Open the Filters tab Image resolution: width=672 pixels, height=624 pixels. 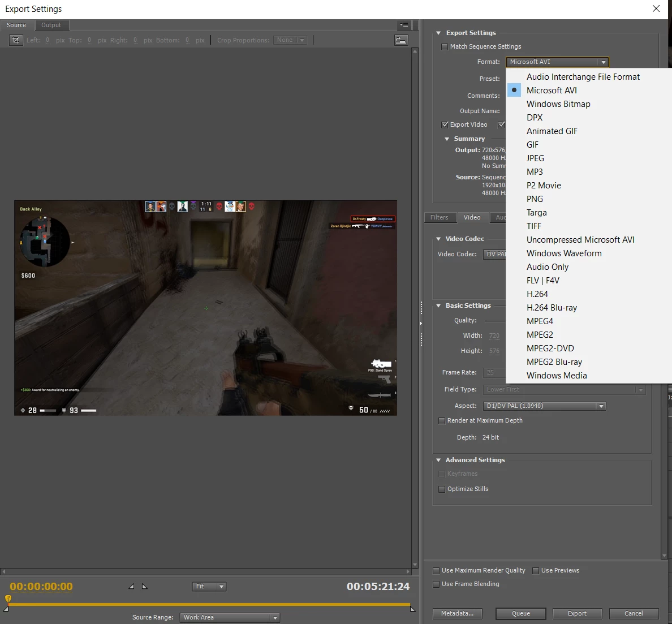[x=440, y=217]
